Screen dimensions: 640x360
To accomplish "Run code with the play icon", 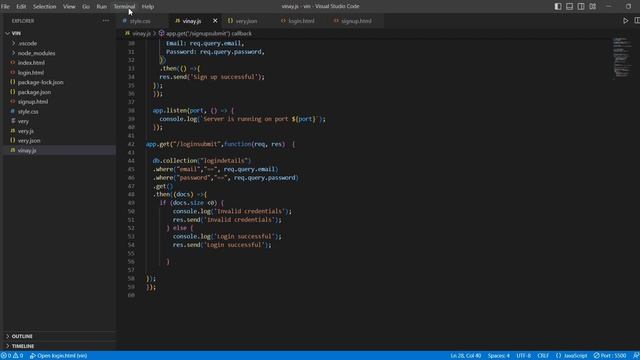I will point(625,20).
